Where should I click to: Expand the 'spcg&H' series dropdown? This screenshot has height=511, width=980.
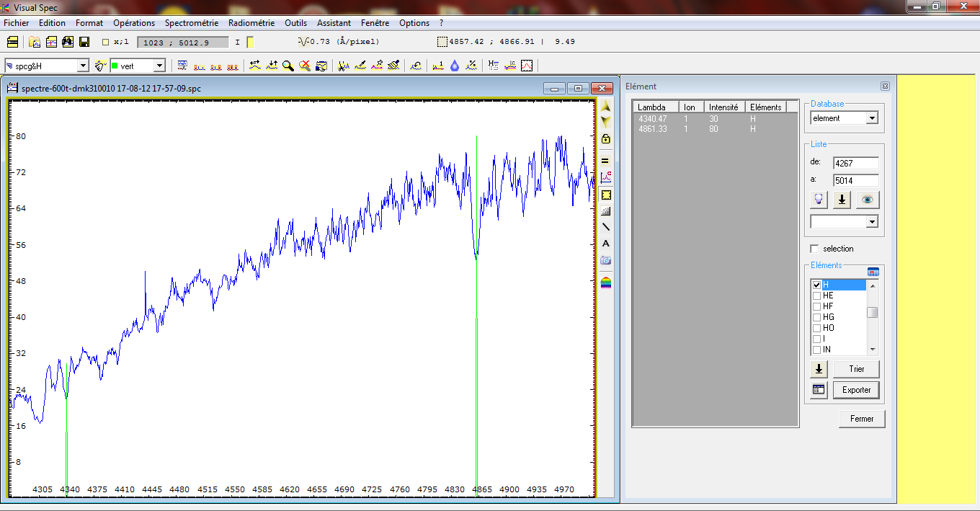tap(83, 66)
